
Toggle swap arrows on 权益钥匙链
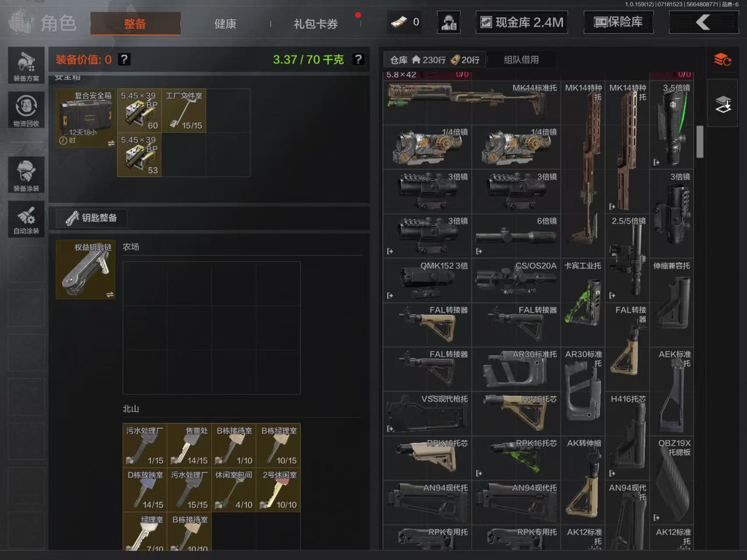coord(110,294)
